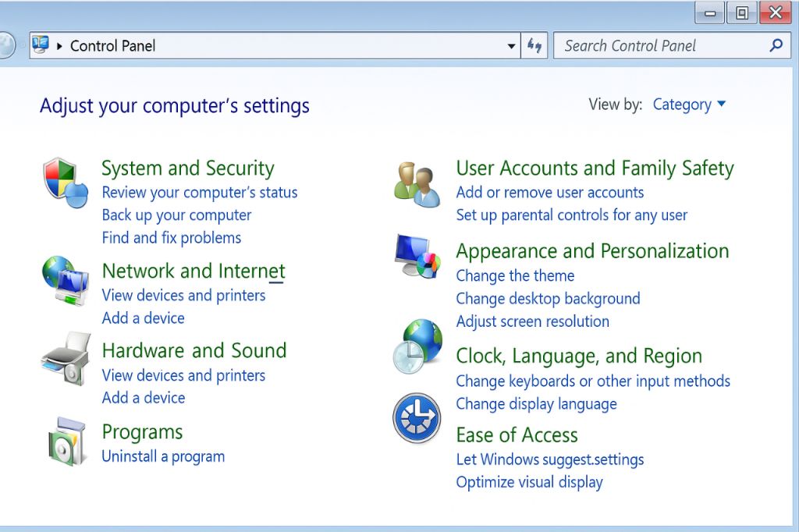The image size is (799, 532).
Task: Open the address bar history dropdown arrow
Action: (x=511, y=46)
